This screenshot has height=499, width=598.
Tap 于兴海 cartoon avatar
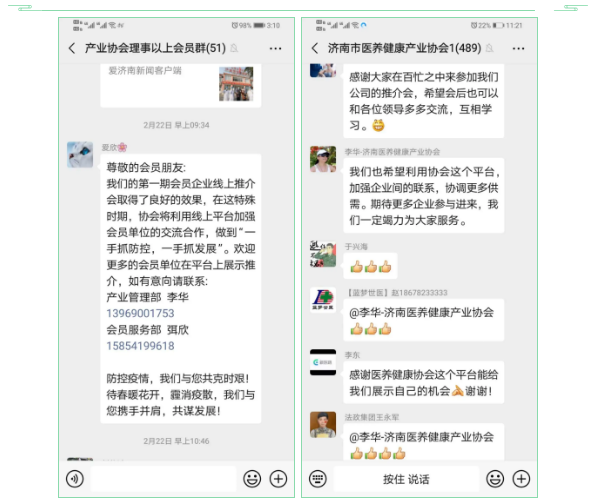[323, 254]
